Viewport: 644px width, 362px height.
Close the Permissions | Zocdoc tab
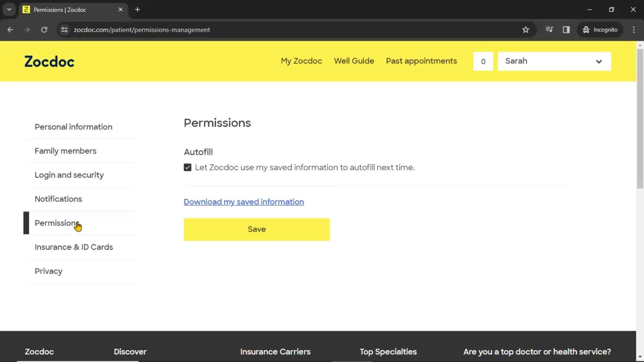[x=120, y=10]
